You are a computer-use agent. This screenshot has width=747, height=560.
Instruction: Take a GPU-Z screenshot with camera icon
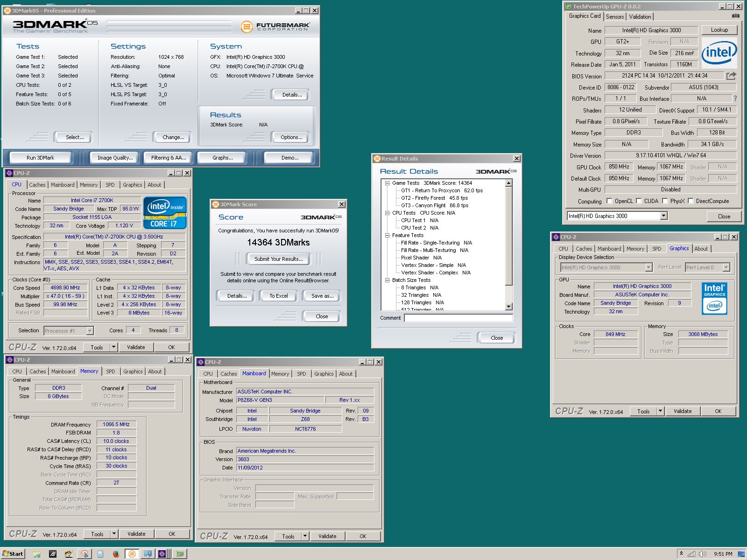[x=736, y=16]
